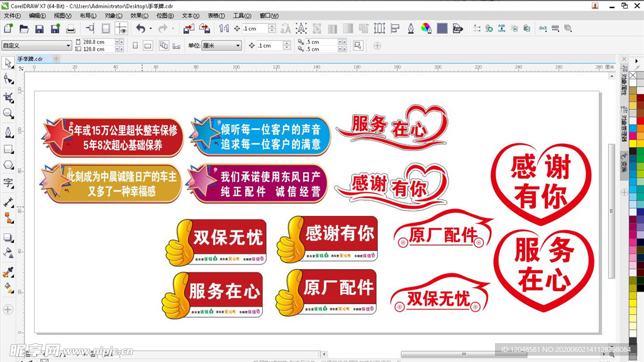Screen dimensions: 644x362
Task: Toggle treat-as-filled bounding box button
Action: [358, 45]
